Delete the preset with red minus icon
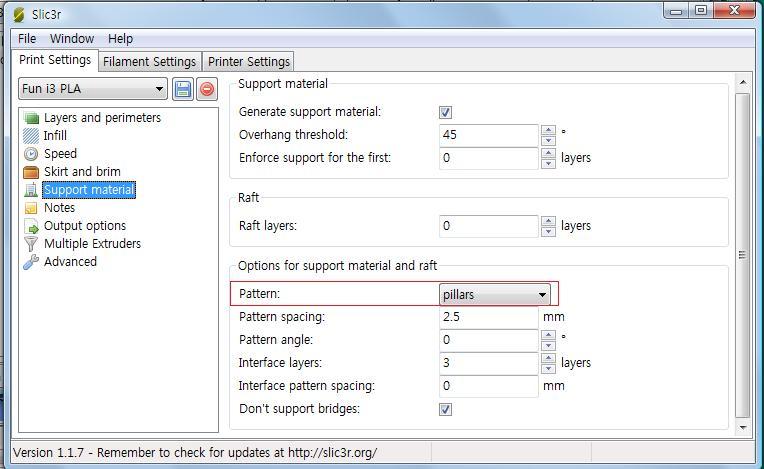Image resolution: width=764 pixels, height=469 pixels. click(x=207, y=89)
